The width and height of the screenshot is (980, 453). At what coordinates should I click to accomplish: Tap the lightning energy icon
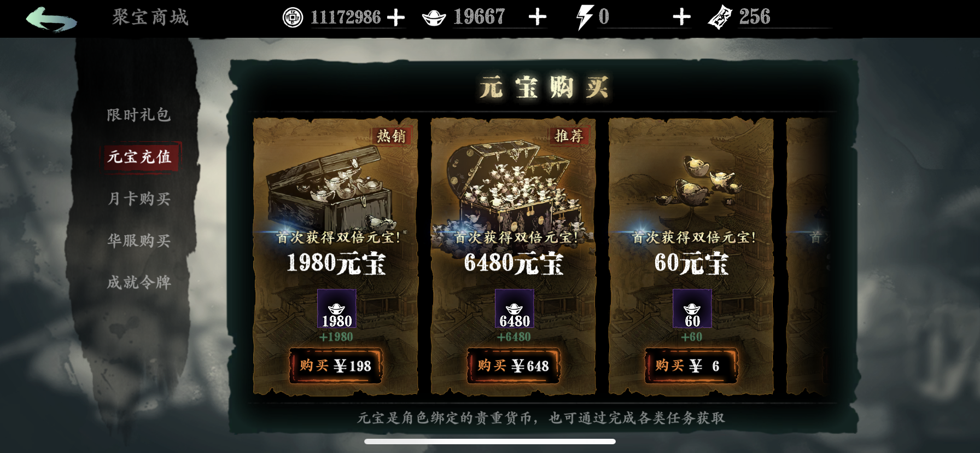tap(585, 17)
